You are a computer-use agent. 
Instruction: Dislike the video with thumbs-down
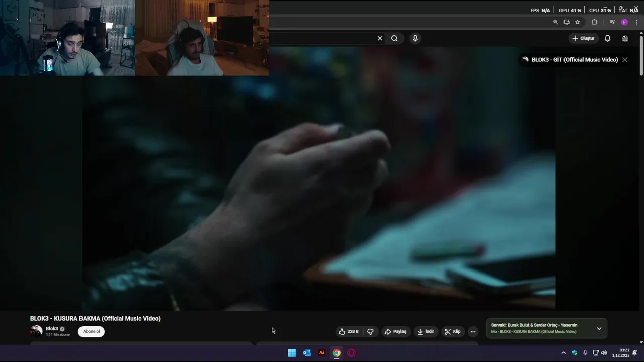[x=371, y=332]
